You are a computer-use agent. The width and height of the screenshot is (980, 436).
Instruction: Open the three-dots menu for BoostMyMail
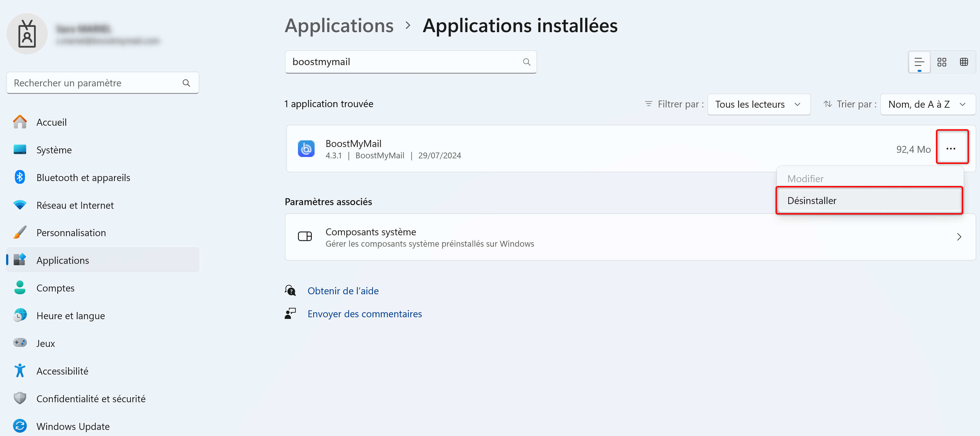[x=952, y=148]
